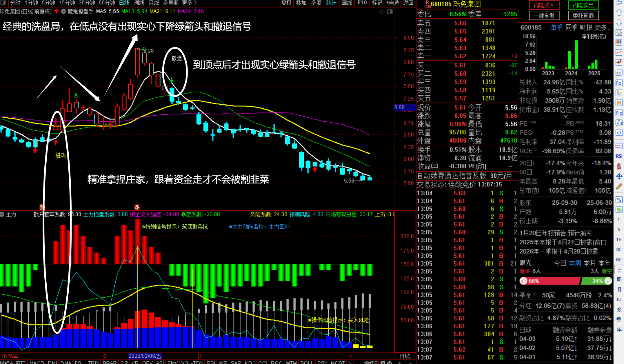624x364 pixels.
Task: Click the upward arrow sidebar icon
Action: tap(619, 13)
